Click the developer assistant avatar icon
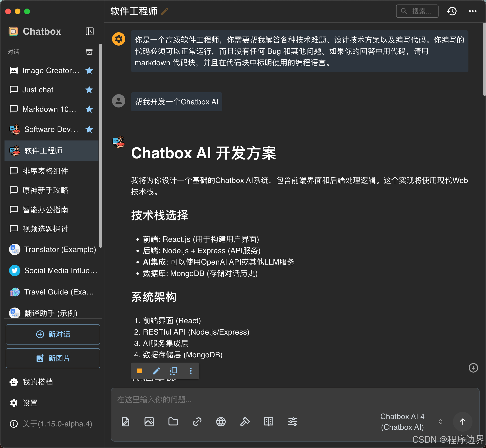The height and width of the screenshot is (448, 486). [118, 142]
